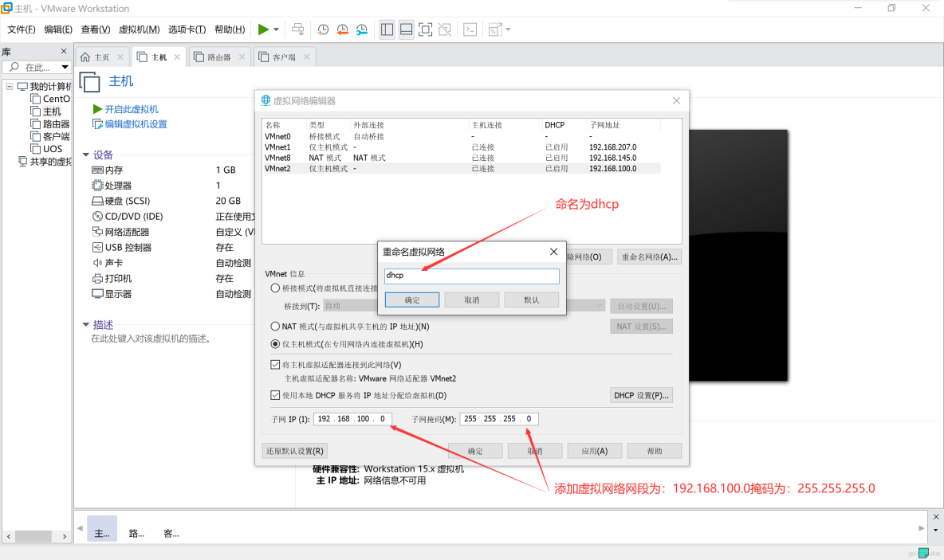Revert to snapshot using the orange arrow clock icon

click(343, 29)
